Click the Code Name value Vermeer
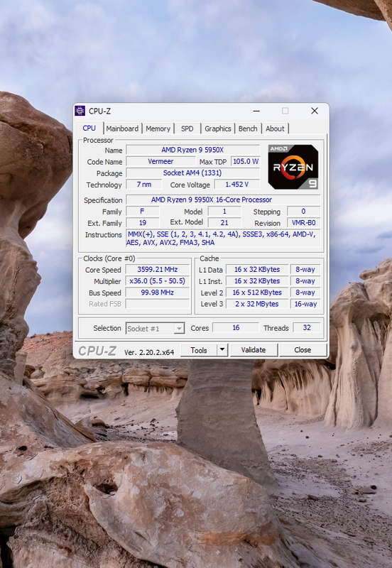The width and height of the screenshot is (392, 568). (160, 161)
